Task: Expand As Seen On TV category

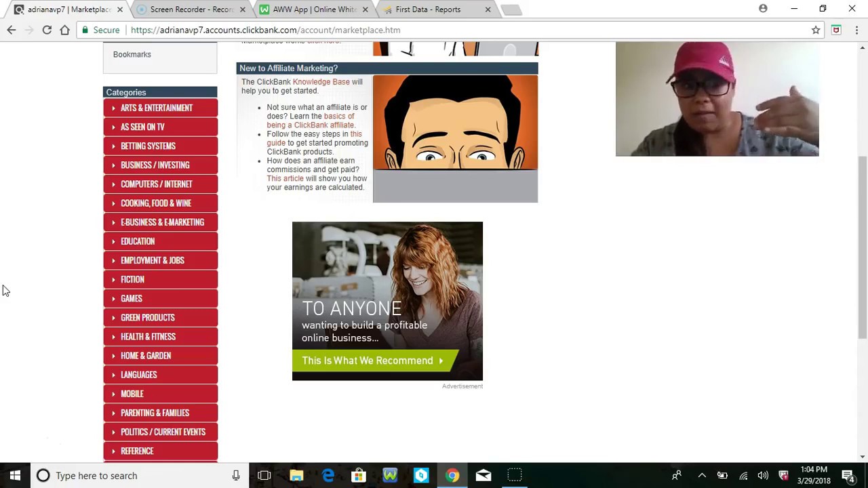Action: (160, 127)
